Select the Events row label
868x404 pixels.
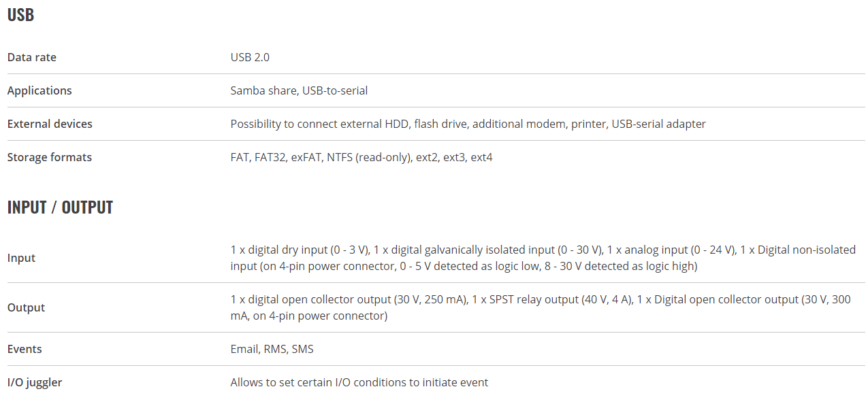[25, 349]
